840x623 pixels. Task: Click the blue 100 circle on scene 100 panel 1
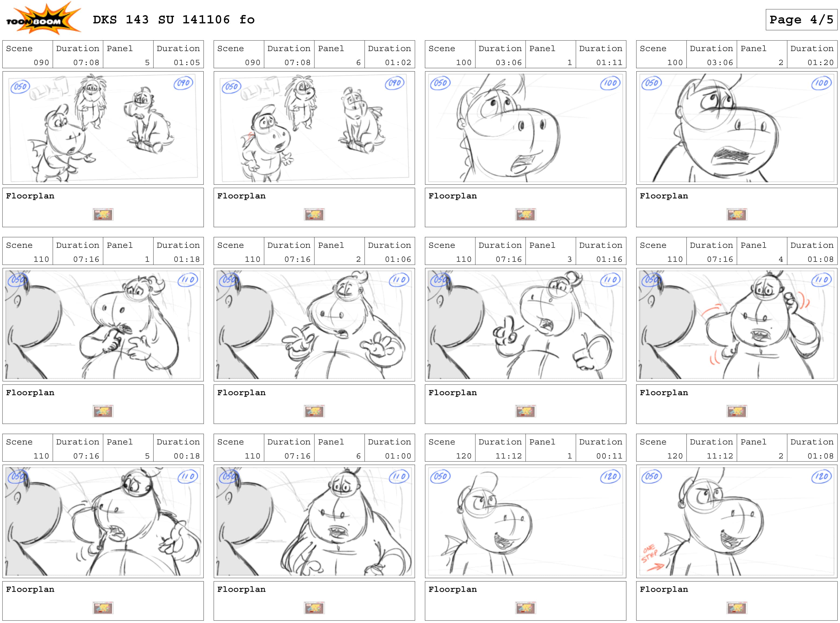610,83
